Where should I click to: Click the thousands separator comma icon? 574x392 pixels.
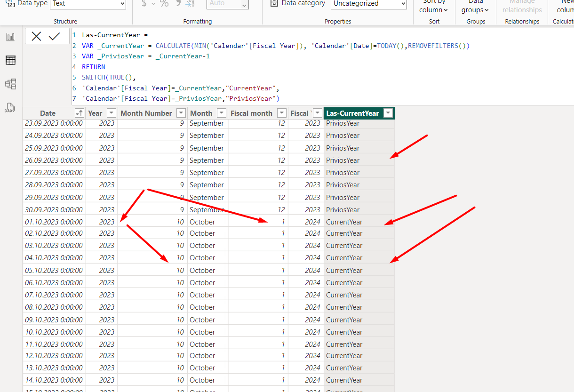178,3
